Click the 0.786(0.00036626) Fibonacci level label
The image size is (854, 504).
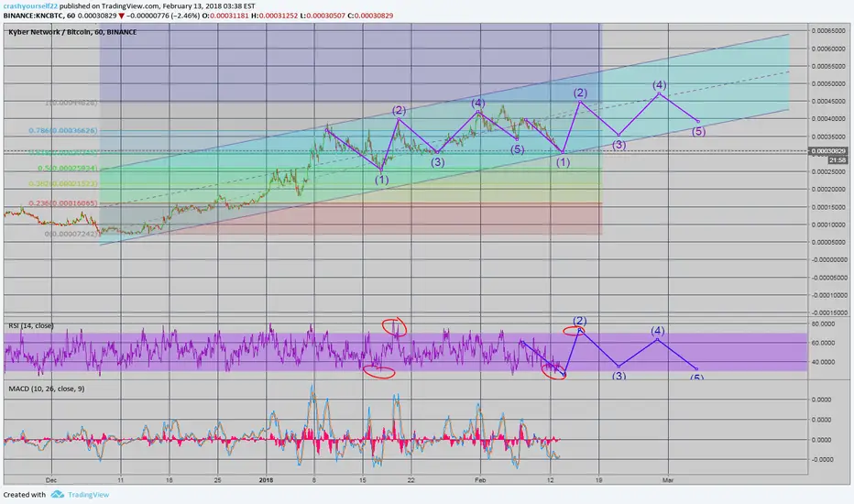[x=62, y=131]
